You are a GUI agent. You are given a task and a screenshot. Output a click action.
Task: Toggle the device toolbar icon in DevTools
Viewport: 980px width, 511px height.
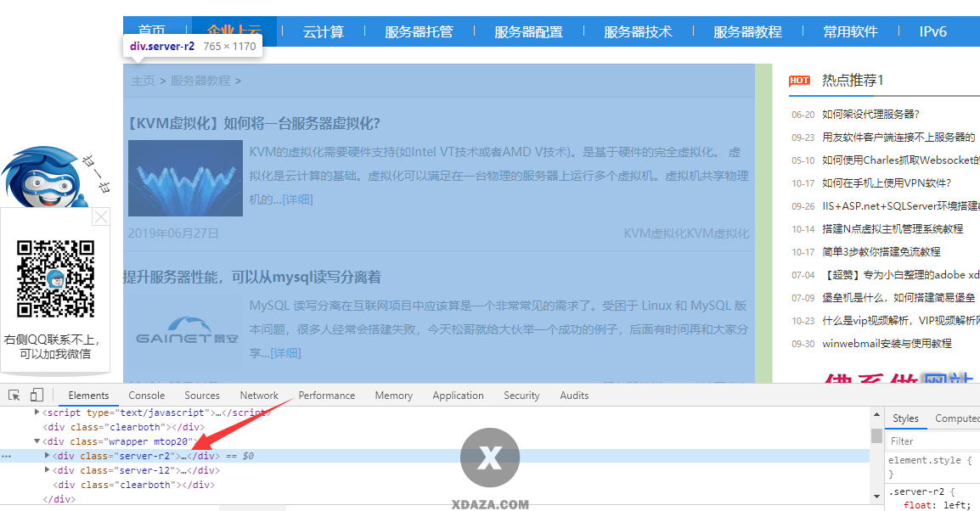pyautogui.click(x=37, y=395)
